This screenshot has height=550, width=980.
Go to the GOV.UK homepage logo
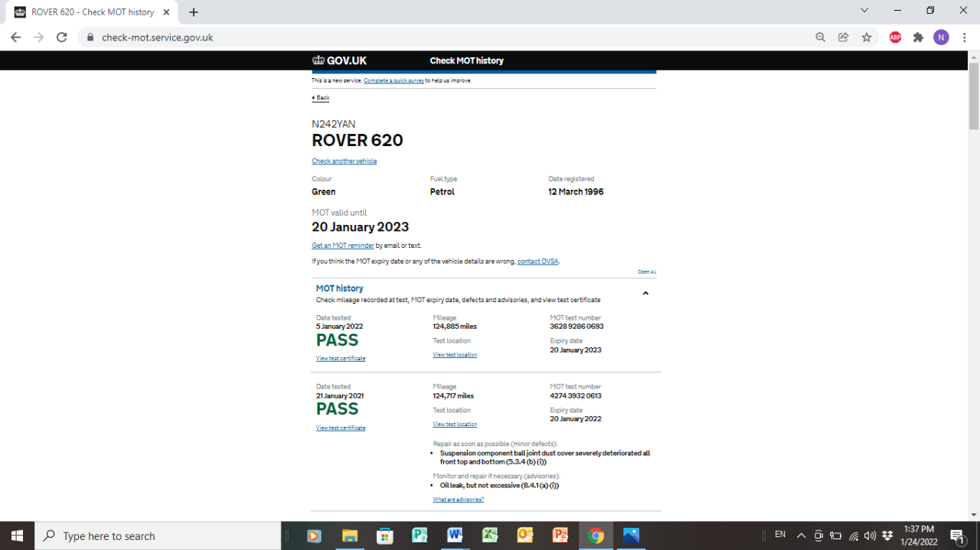[x=339, y=60]
